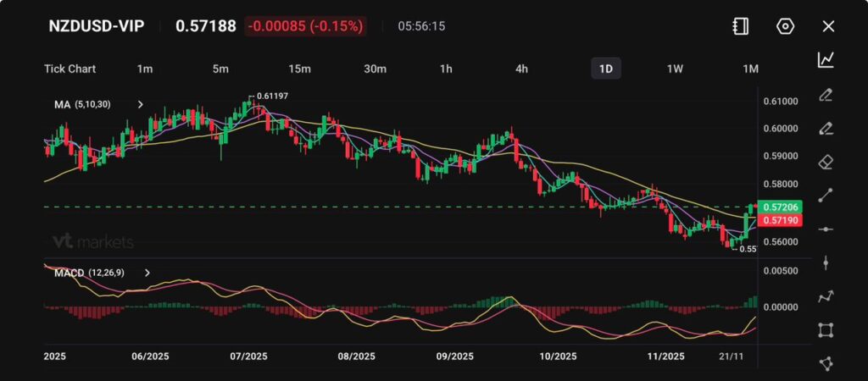This screenshot has height=381, width=868.
Task: Expand the MA (5,10,30) indicator options
Action: [141, 104]
